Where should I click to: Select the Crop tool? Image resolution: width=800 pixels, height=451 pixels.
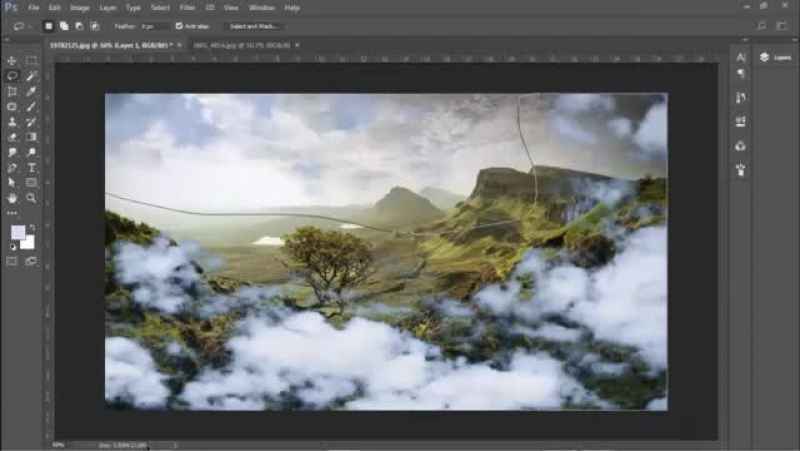[12, 91]
